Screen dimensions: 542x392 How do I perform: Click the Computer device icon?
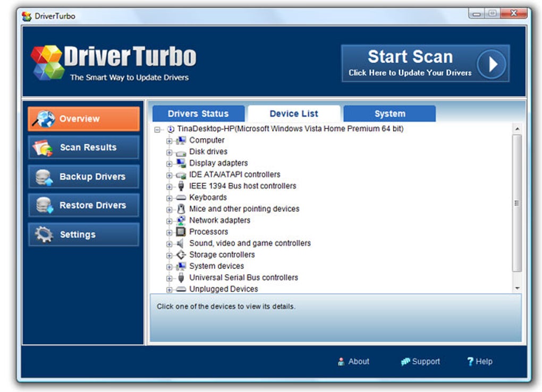click(181, 140)
